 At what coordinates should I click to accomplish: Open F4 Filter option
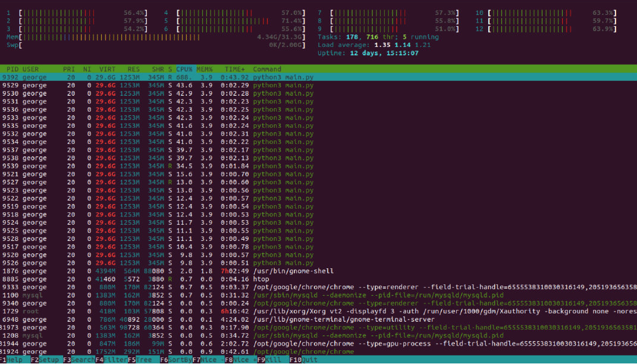(111, 359)
